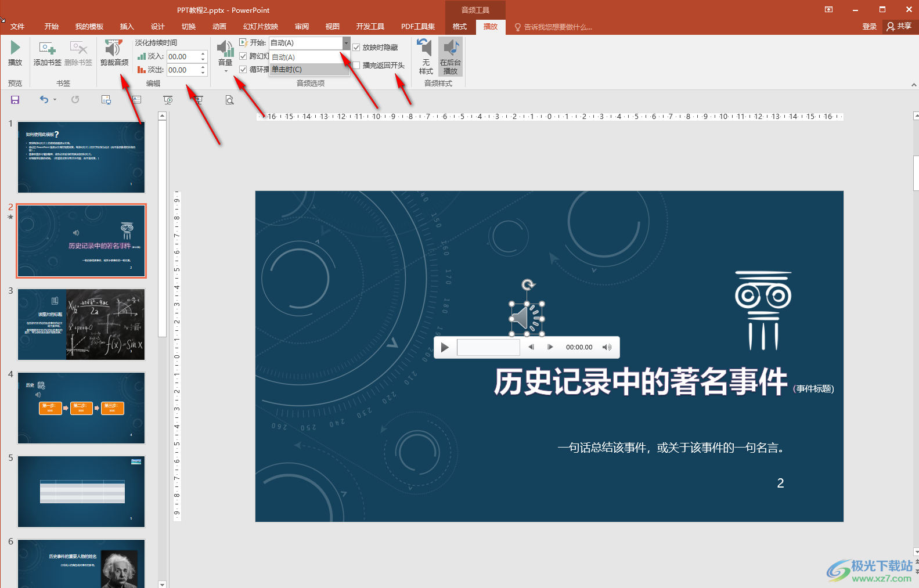Play audio from the slide player bar

[445, 347]
